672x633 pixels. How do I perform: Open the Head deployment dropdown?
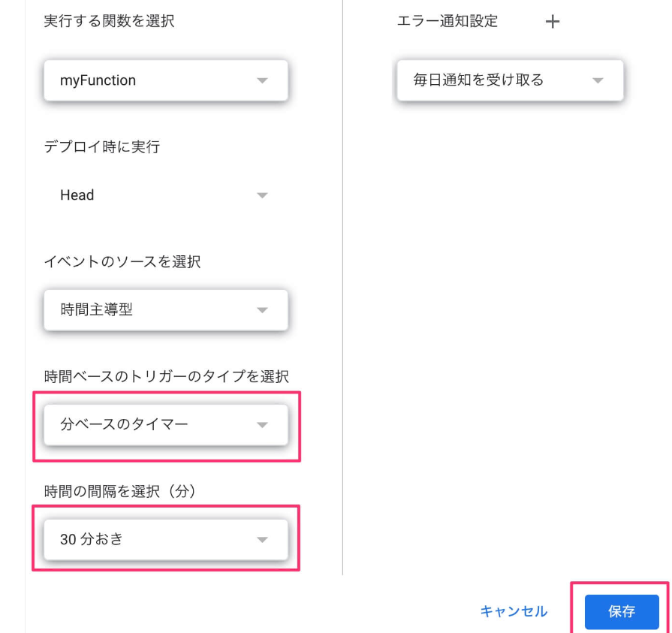(x=166, y=195)
